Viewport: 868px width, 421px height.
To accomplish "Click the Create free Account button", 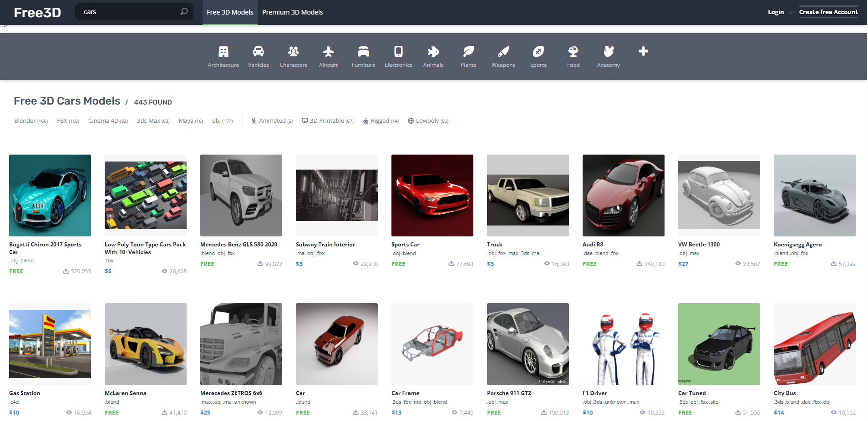I will click(x=828, y=12).
